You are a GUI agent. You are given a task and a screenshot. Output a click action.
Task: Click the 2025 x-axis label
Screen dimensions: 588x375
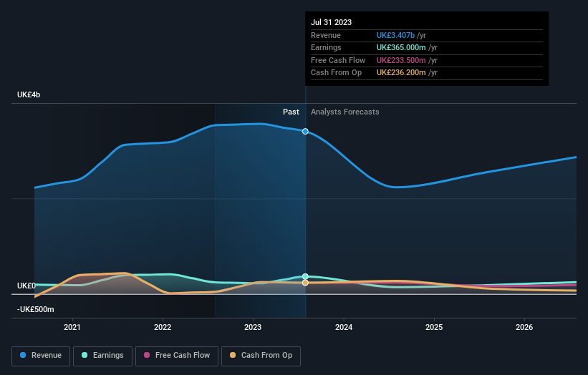tap(434, 328)
